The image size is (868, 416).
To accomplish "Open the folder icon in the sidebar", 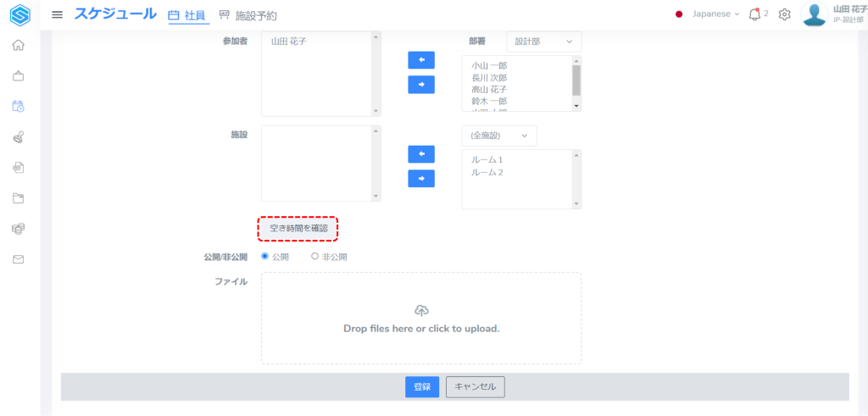I will pyautogui.click(x=18, y=198).
